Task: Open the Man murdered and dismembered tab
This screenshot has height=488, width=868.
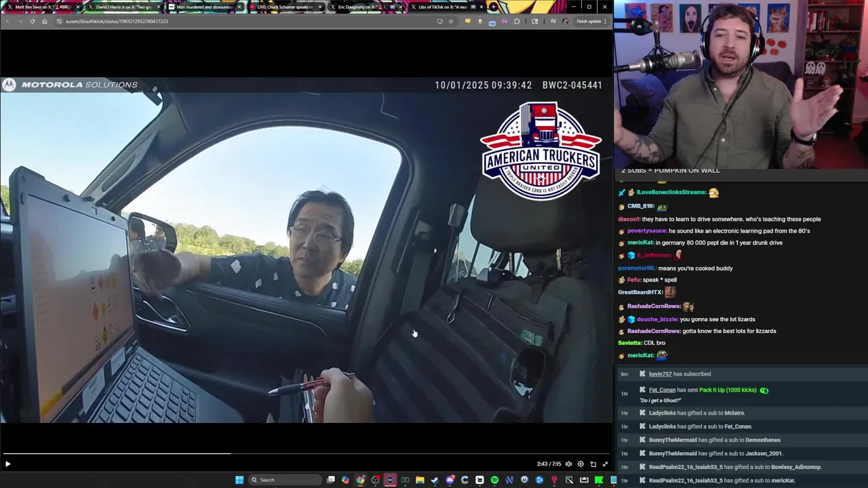Action: [205, 7]
